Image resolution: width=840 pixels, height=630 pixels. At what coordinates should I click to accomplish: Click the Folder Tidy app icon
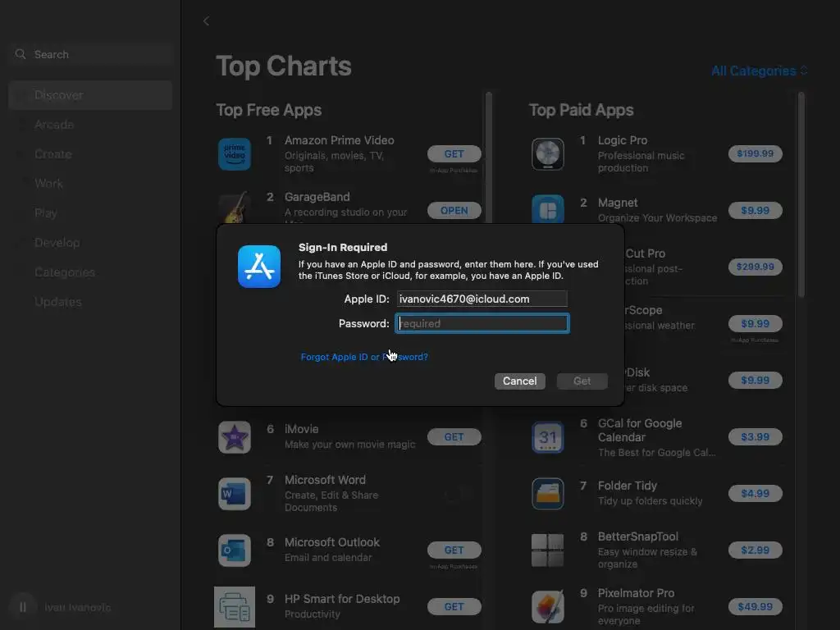pos(547,493)
